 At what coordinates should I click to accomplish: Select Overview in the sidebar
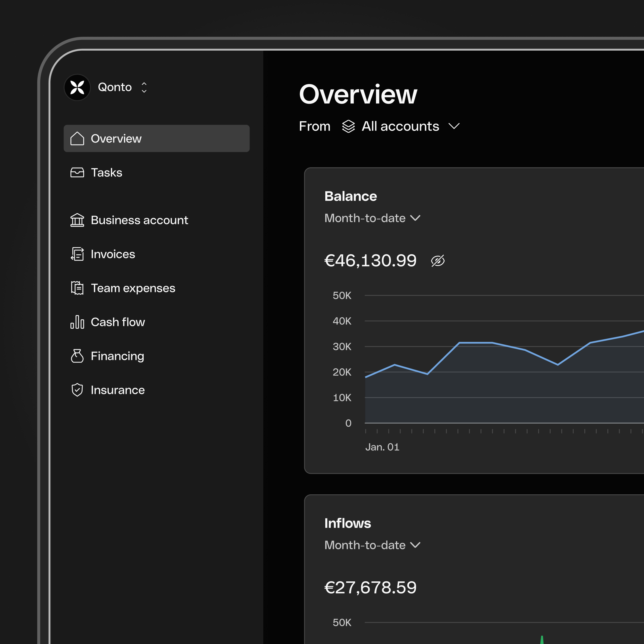click(x=116, y=138)
